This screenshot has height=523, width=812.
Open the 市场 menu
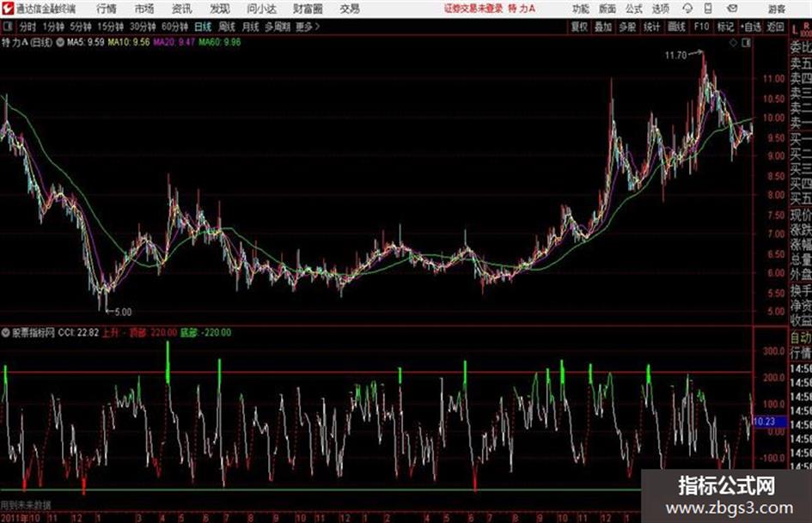click(144, 9)
